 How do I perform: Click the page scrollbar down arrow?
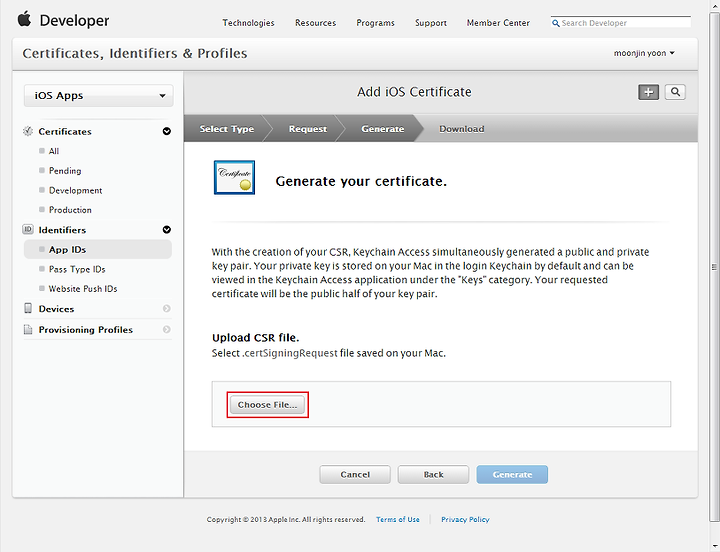(x=714, y=546)
